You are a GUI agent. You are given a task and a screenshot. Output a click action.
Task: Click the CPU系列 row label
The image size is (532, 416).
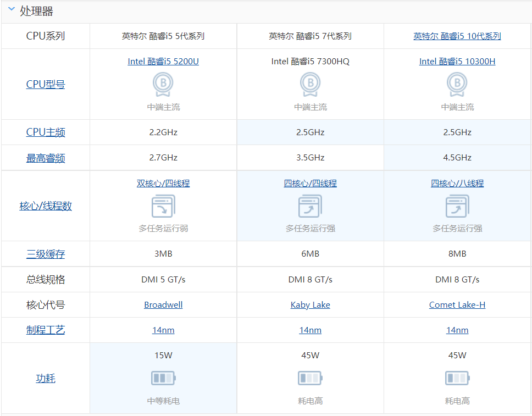click(46, 36)
